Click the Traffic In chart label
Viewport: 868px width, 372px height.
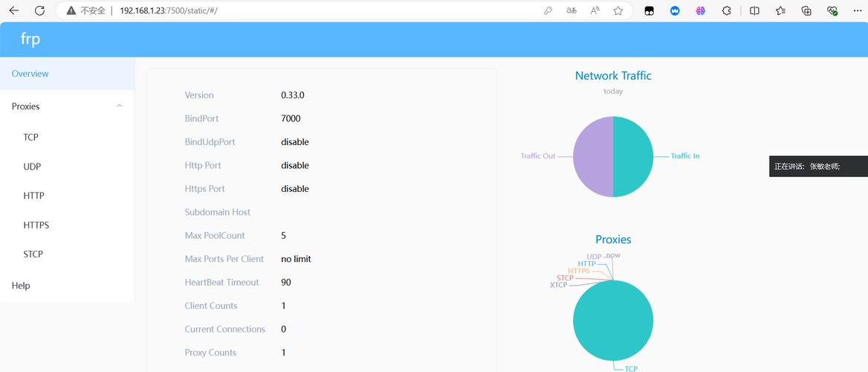tap(684, 155)
